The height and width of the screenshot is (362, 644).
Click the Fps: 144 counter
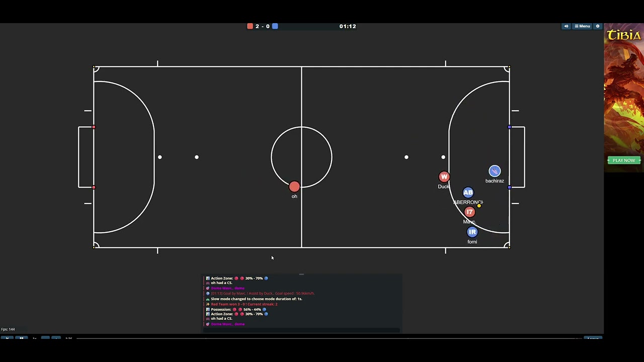coord(8,329)
